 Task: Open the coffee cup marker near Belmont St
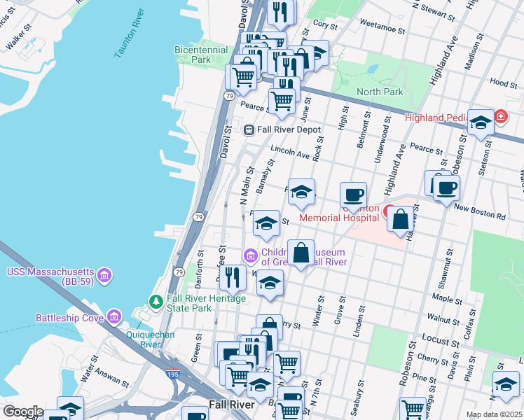point(353,197)
